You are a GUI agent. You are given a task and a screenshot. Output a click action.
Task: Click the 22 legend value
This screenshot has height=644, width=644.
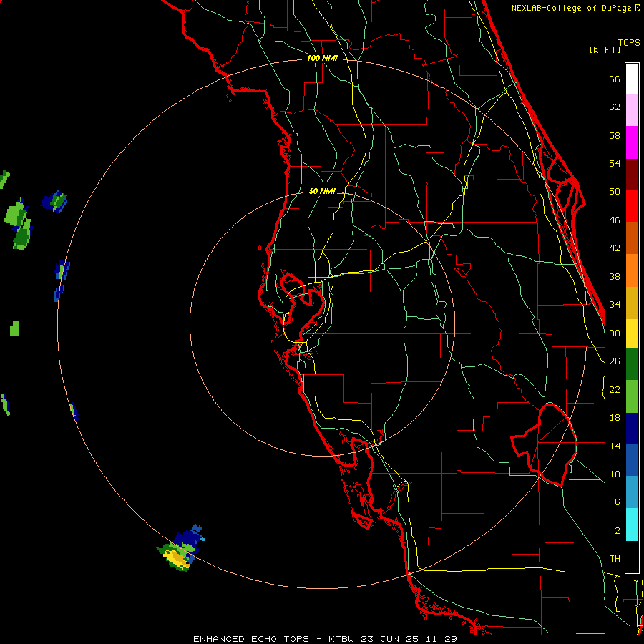tap(615, 389)
